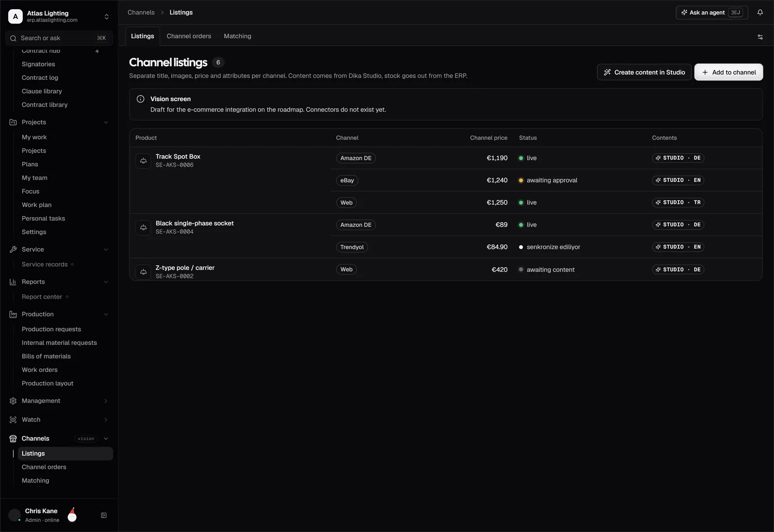Switch to the Matching tab

click(x=238, y=36)
